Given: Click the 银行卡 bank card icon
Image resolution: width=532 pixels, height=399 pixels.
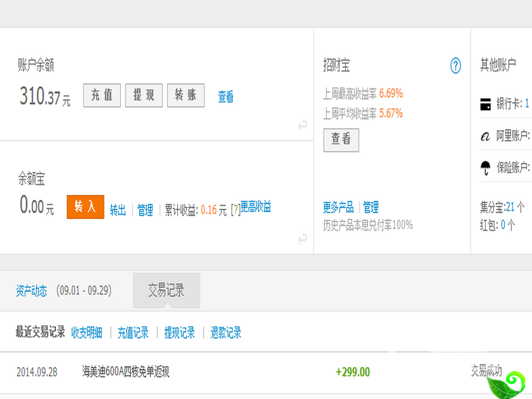Looking at the screenshot, I should 486,104.
